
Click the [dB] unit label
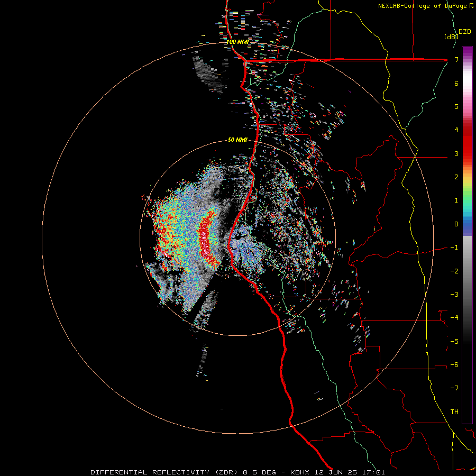(x=451, y=36)
